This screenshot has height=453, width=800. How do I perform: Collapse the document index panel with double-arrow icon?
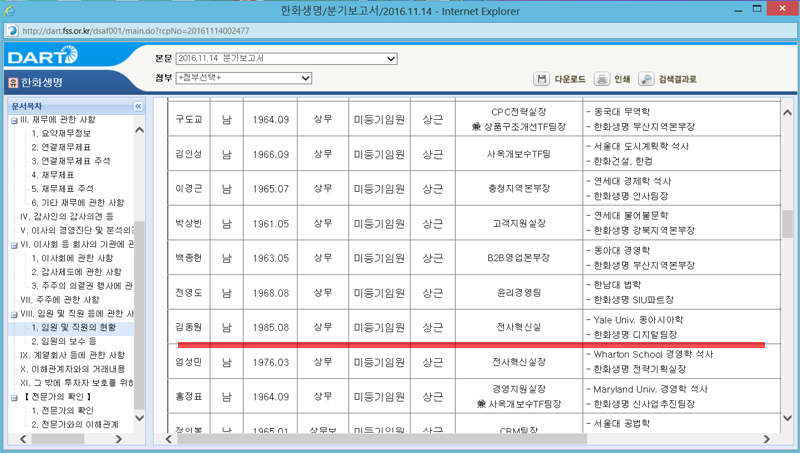[x=138, y=106]
